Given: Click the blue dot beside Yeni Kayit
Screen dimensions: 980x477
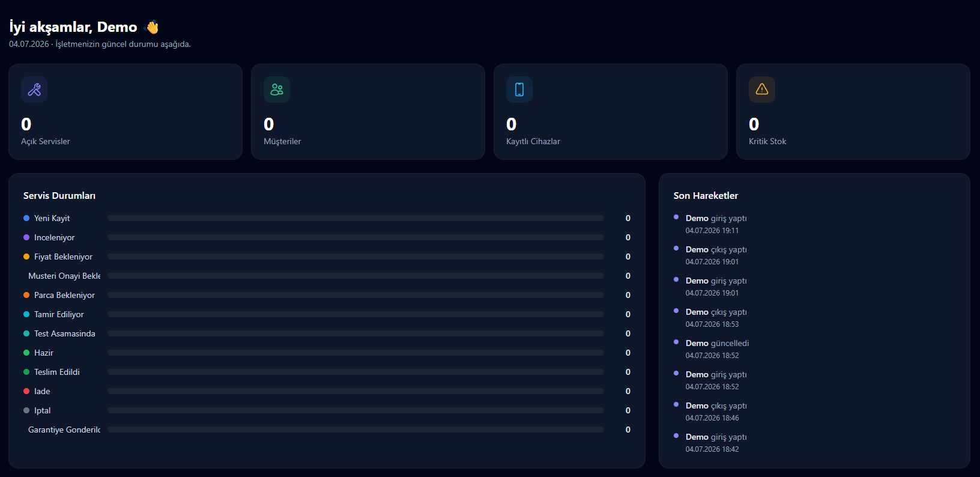Looking at the screenshot, I should (26, 218).
